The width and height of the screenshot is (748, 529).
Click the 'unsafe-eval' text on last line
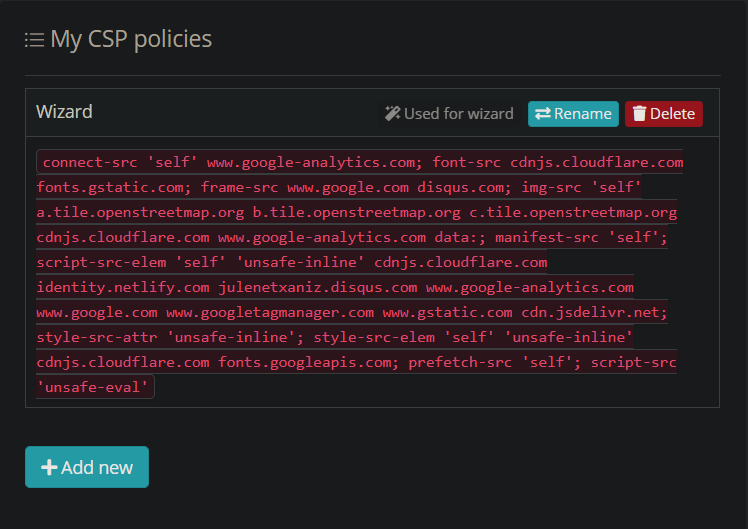pos(95,387)
